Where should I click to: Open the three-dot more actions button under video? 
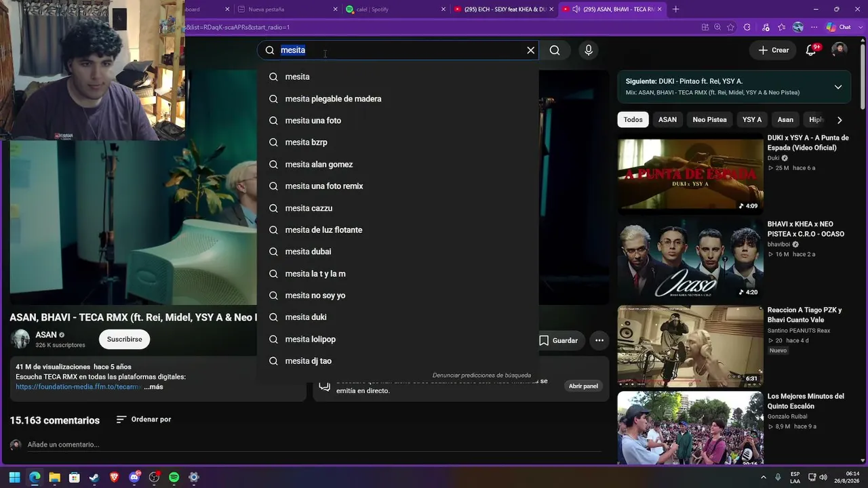[x=599, y=340]
